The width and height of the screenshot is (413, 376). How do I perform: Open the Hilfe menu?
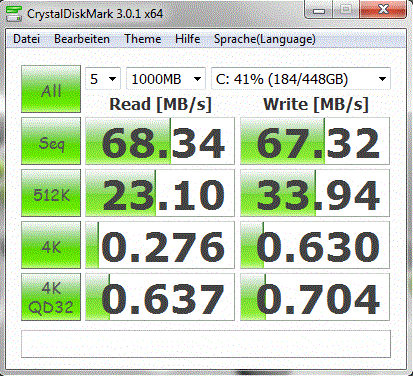(x=188, y=39)
